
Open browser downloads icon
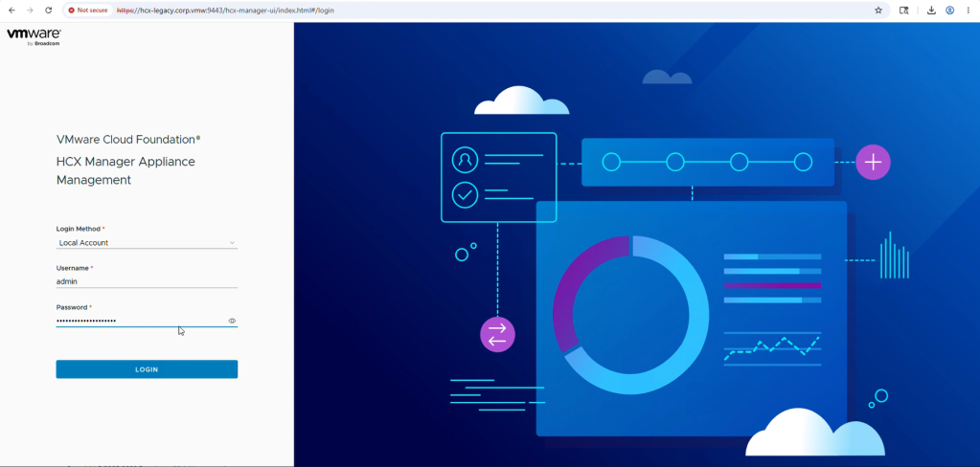[931, 10]
